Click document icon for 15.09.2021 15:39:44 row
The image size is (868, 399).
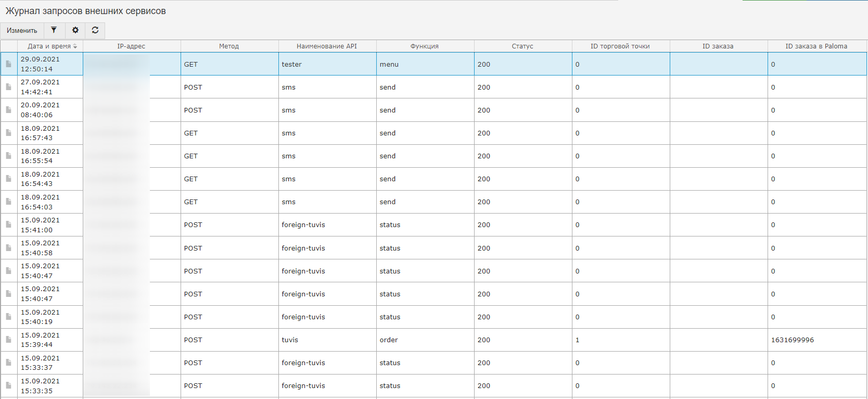pos(9,340)
